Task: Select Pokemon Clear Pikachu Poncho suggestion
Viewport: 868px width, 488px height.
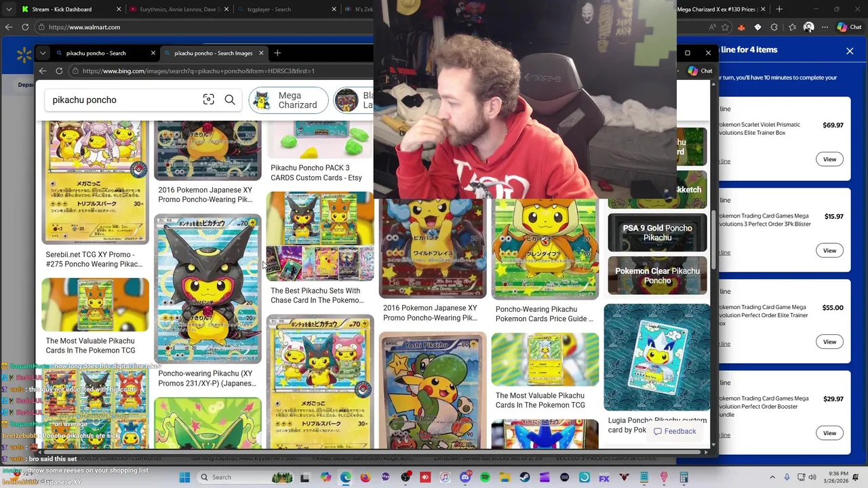Action: point(657,275)
